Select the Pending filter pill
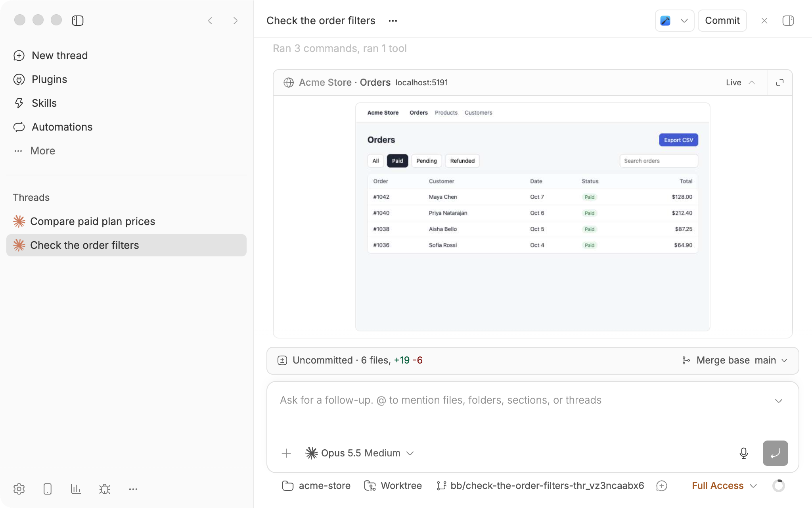This screenshot has width=812, height=508. [x=427, y=161]
